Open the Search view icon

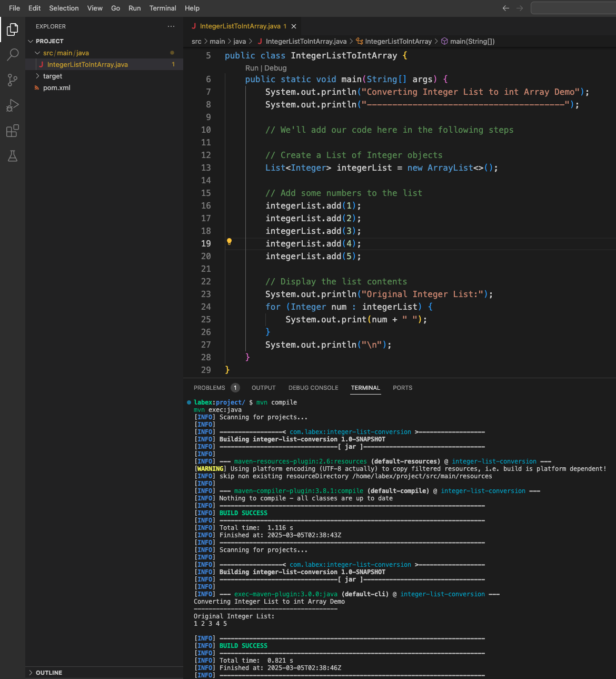(x=13, y=55)
